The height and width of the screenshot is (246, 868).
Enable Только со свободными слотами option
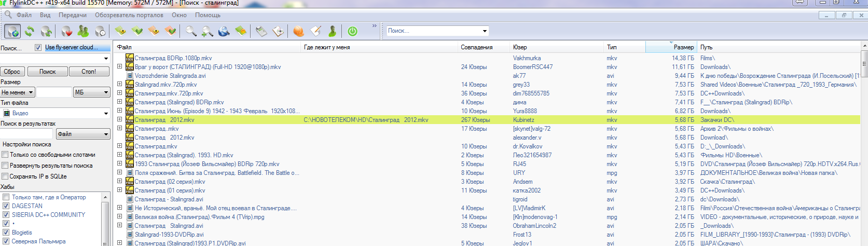5,155
